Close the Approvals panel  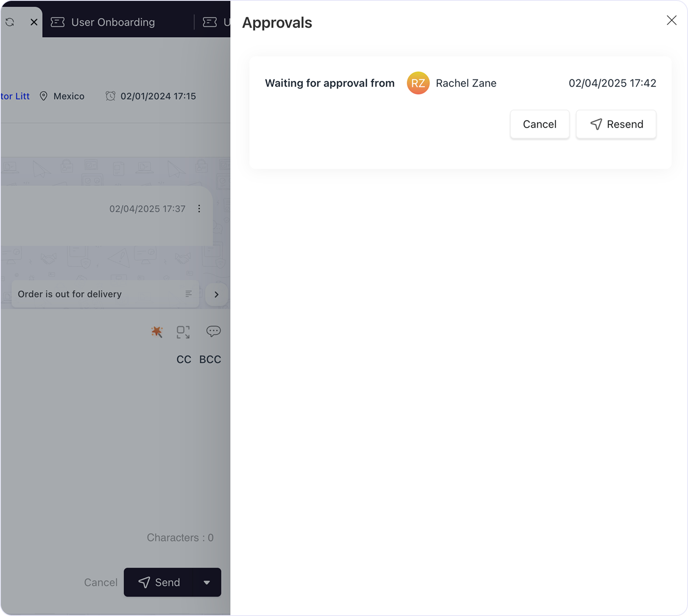pos(671,20)
